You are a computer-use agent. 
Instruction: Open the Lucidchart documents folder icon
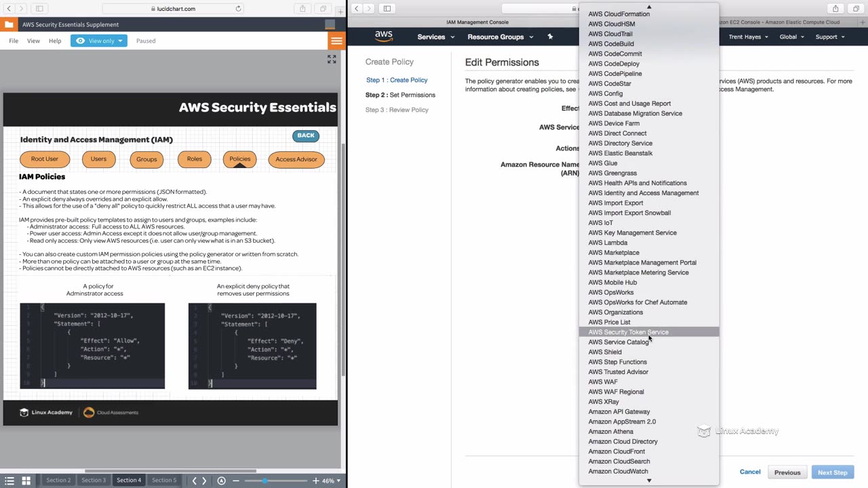[x=9, y=24]
